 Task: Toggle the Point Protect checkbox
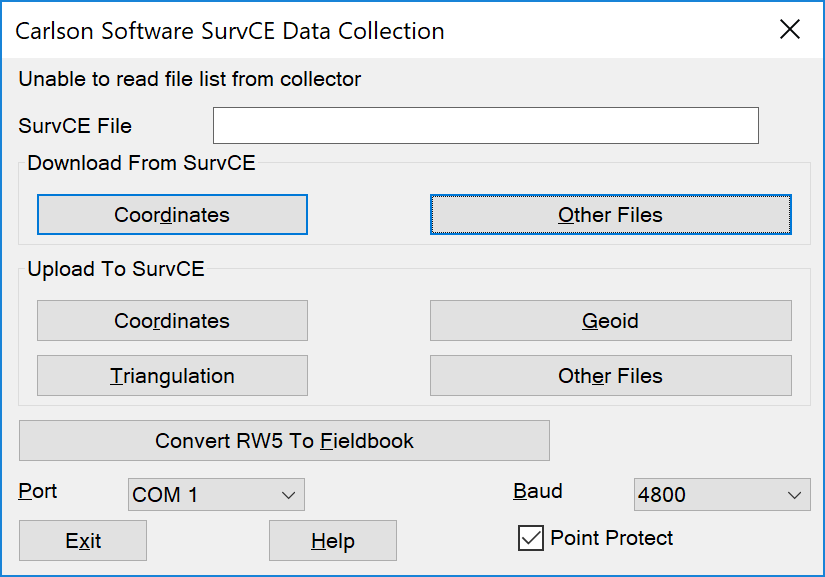(x=530, y=539)
